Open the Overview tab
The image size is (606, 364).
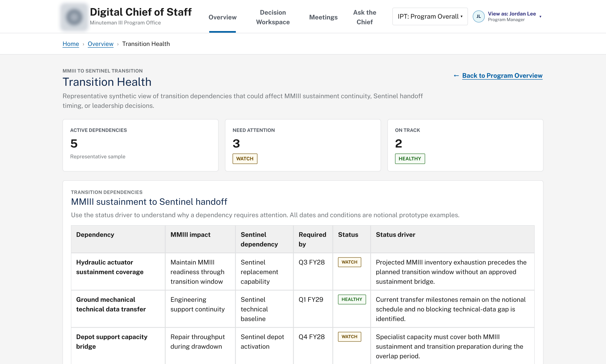coord(222,17)
